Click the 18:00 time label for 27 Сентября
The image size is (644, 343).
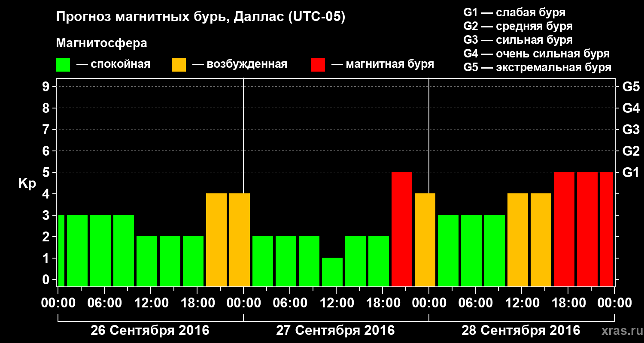coord(383,303)
